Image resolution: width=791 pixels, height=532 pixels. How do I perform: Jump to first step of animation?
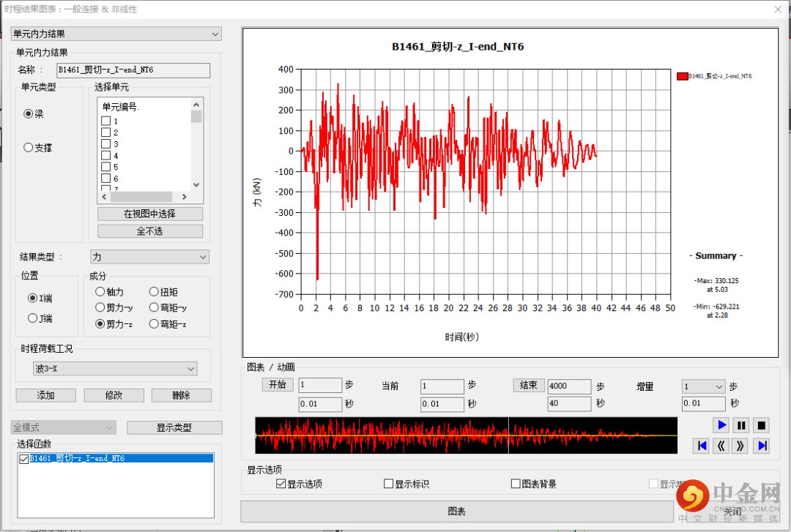[702, 446]
